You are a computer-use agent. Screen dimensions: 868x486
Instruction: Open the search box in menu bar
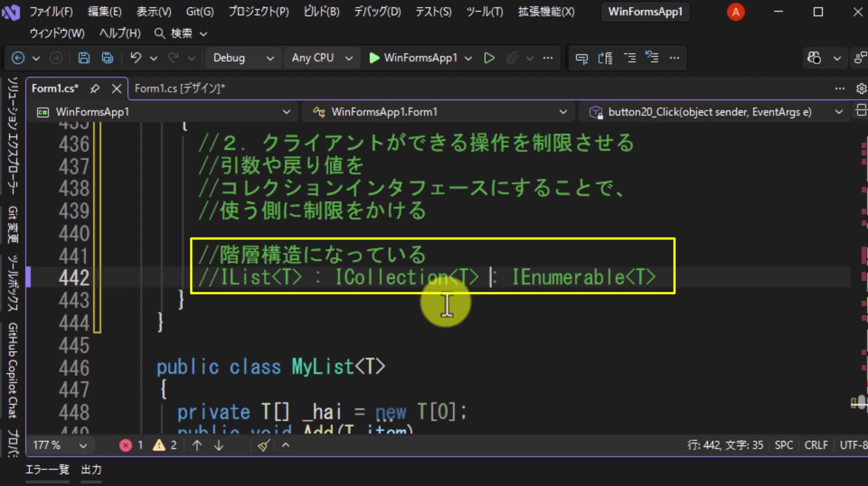[181, 33]
